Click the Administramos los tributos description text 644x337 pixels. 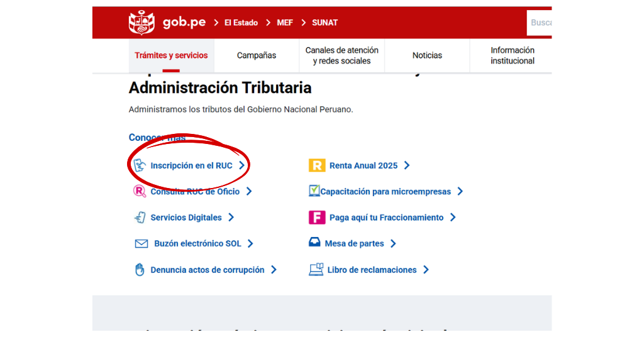point(241,109)
